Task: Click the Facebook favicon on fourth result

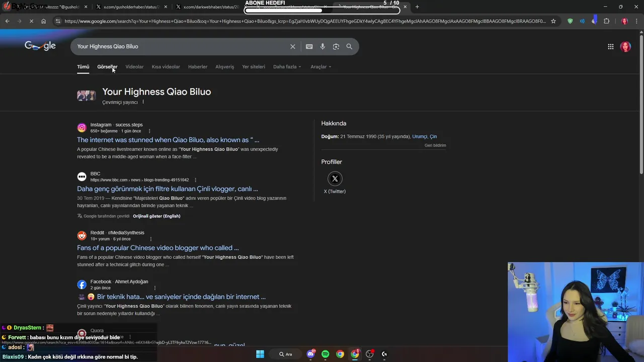Action: 82,285
